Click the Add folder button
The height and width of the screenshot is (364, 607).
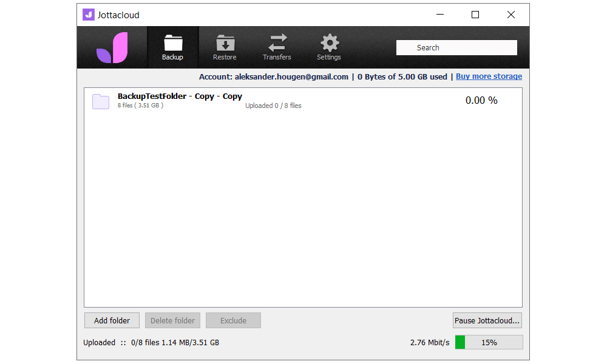click(x=112, y=320)
